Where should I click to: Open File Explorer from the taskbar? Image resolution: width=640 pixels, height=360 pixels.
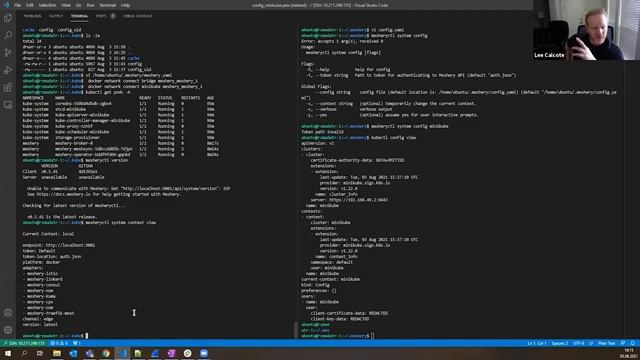pos(57,353)
